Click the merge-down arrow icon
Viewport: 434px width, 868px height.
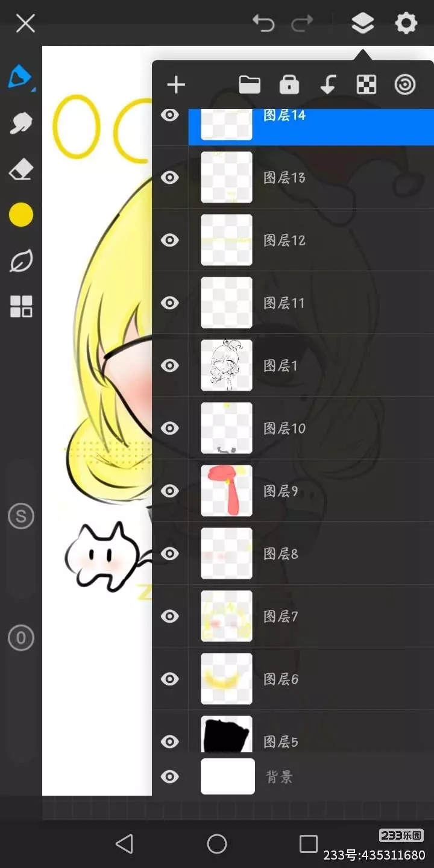[x=328, y=85]
